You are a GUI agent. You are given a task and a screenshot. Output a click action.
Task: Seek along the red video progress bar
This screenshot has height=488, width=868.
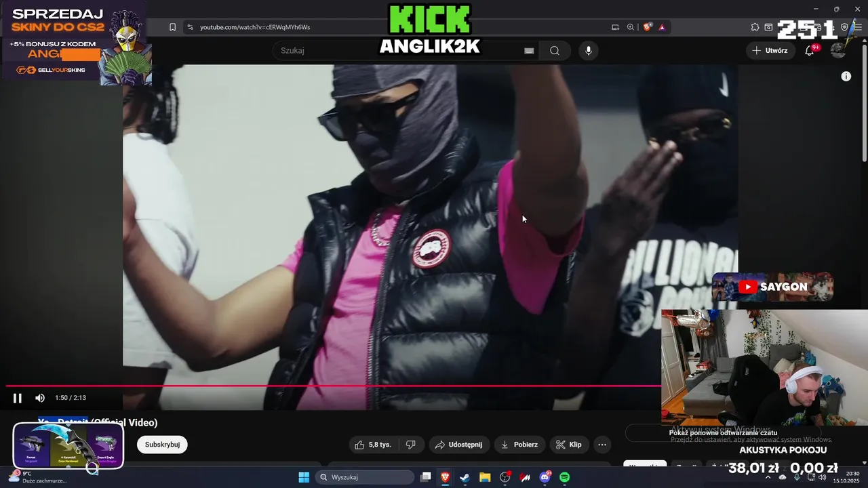point(332,386)
